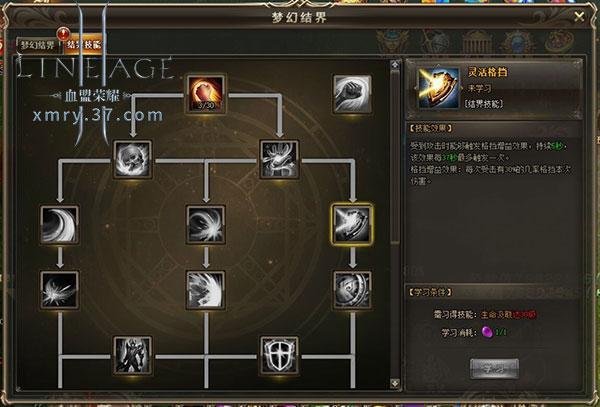Click the shield with cross skill icon
Image resolution: width=600 pixels, height=407 pixels.
279,355
